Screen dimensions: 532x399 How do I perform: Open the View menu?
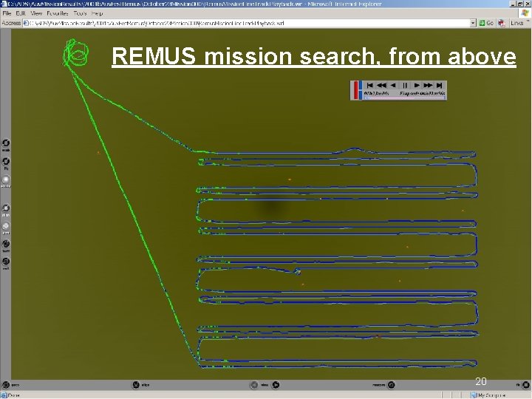pos(36,13)
